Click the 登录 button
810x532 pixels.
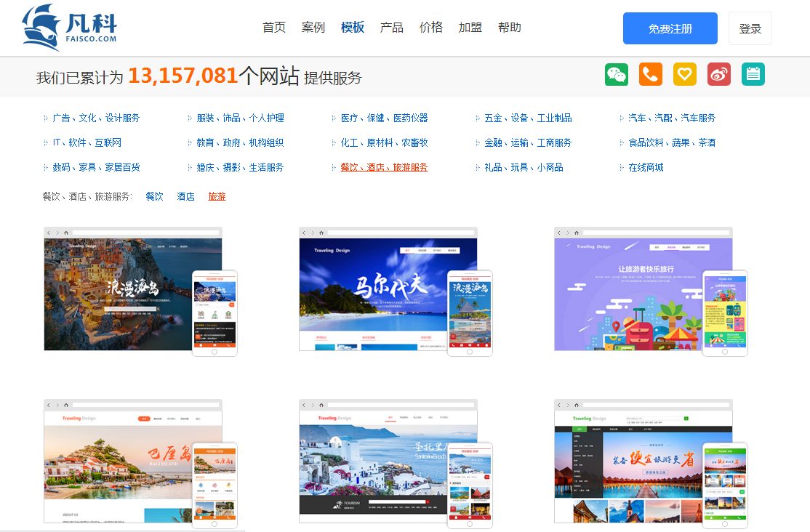point(750,28)
